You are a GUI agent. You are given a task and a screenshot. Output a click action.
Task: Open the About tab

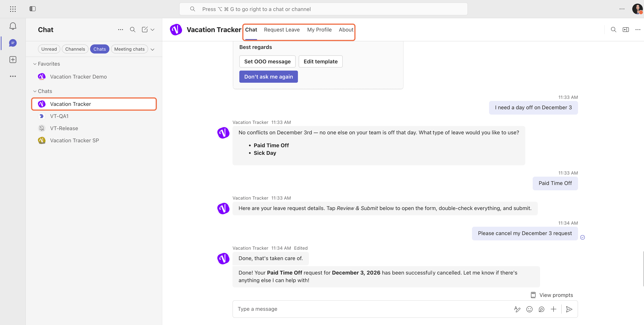pyautogui.click(x=346, y=30)
